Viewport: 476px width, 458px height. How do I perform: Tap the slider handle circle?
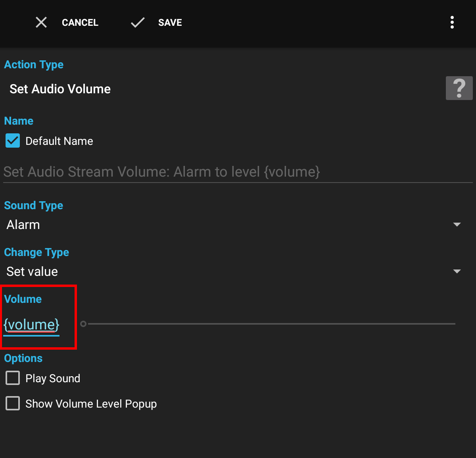[84, 324]
